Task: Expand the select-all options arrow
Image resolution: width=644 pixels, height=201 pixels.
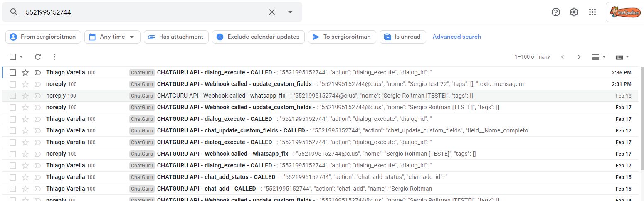Action: coord(21,57)
